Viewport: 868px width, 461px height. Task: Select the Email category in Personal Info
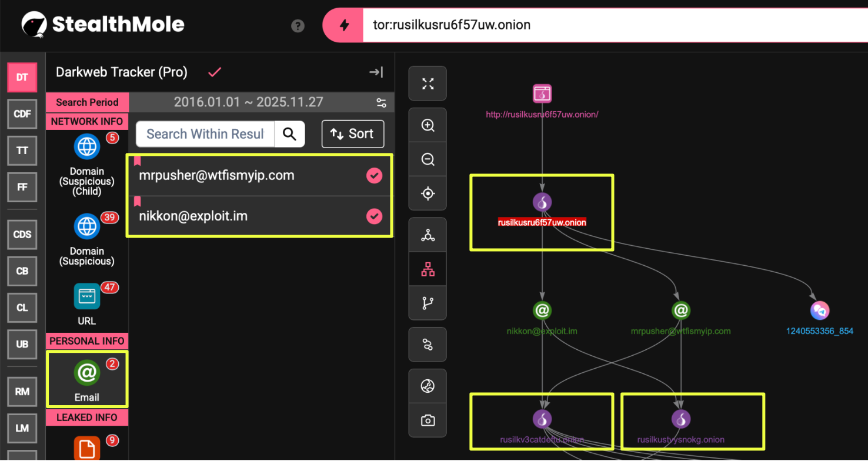(x=87, y=379)
